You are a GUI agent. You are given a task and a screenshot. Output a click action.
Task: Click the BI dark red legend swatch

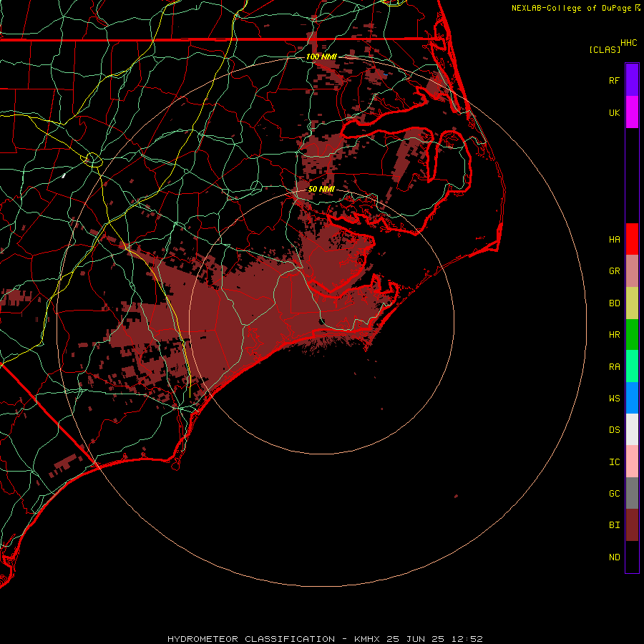(x=632, y=525)
